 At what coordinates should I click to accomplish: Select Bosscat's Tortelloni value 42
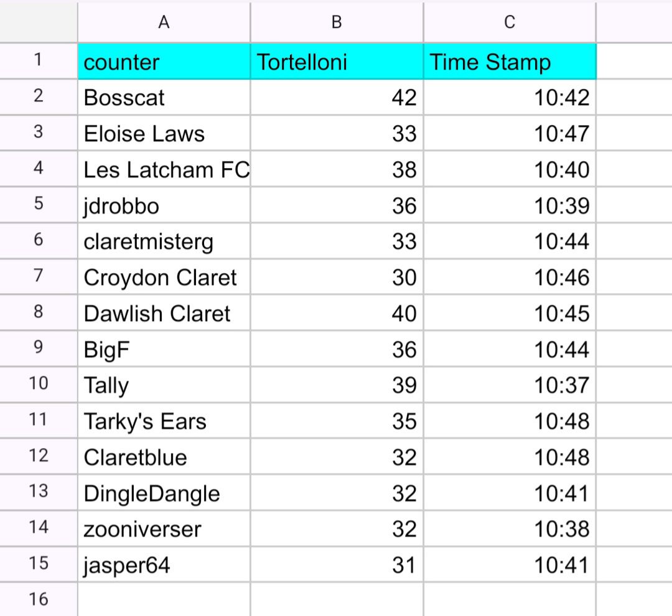click(337, 98)
